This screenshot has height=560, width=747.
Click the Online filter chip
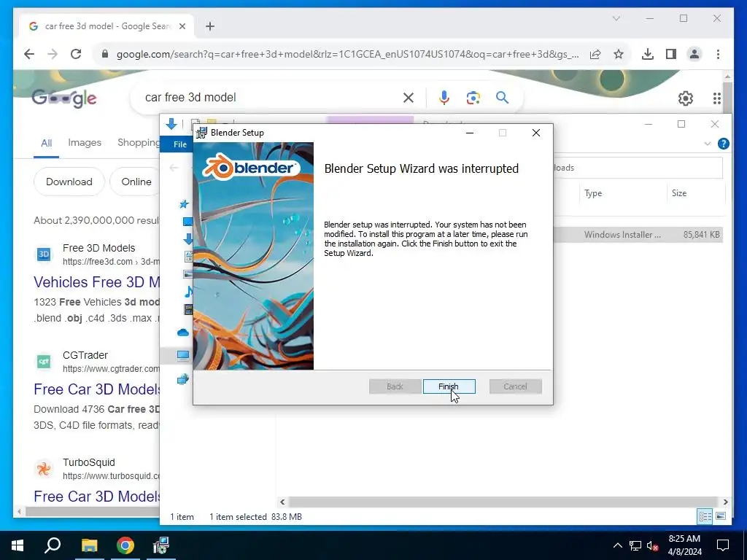pyautogui.click(x=136, y=182)
